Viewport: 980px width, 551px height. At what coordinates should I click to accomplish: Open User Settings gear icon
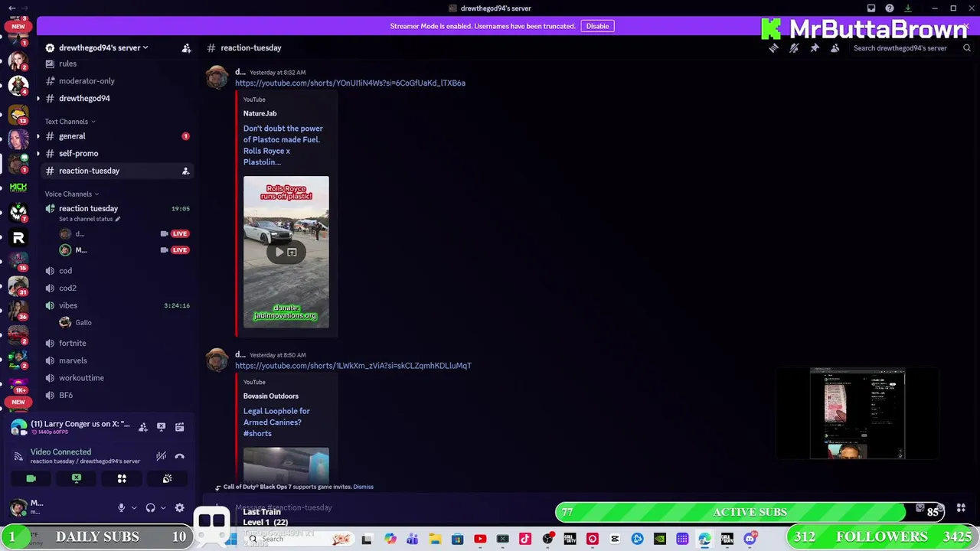coord(179,507)
